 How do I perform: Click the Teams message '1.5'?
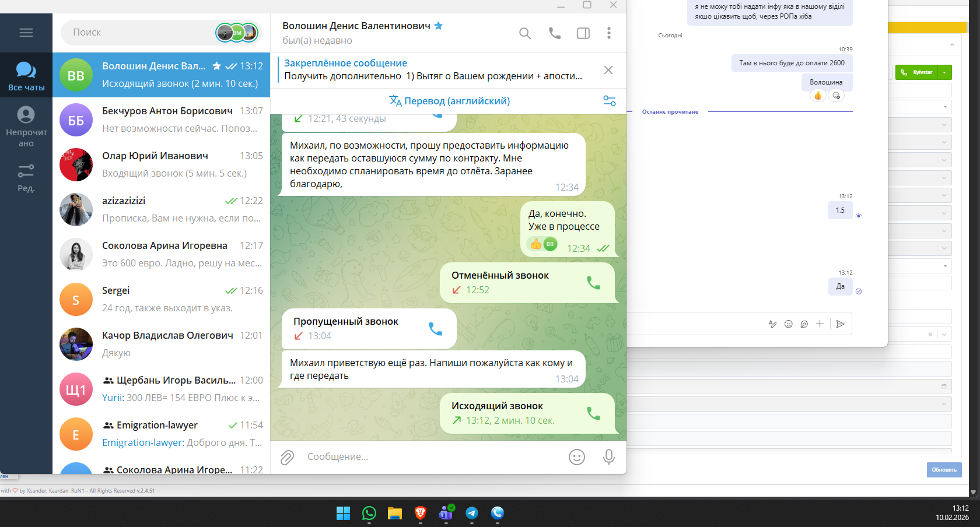(840, 210)
